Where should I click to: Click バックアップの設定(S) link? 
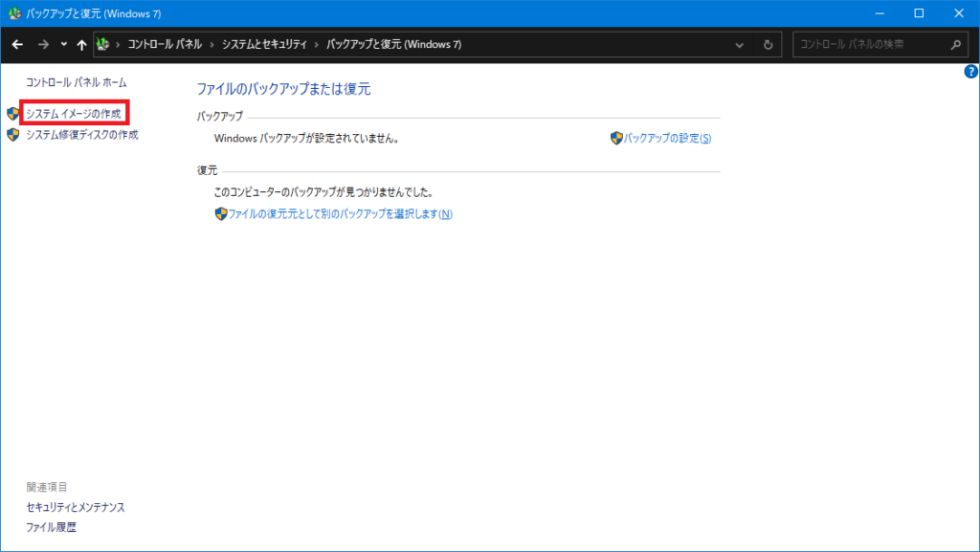coord(667,138)
